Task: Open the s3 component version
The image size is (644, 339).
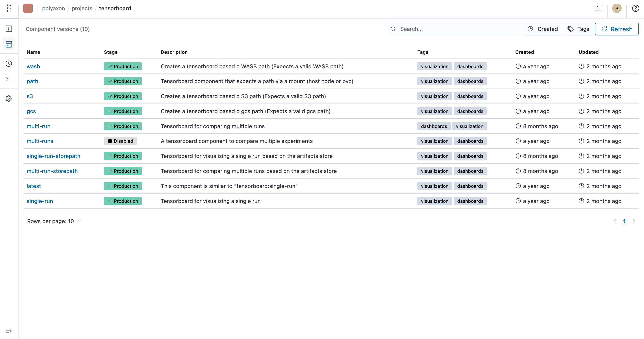Action: click(x=30, y=96)
